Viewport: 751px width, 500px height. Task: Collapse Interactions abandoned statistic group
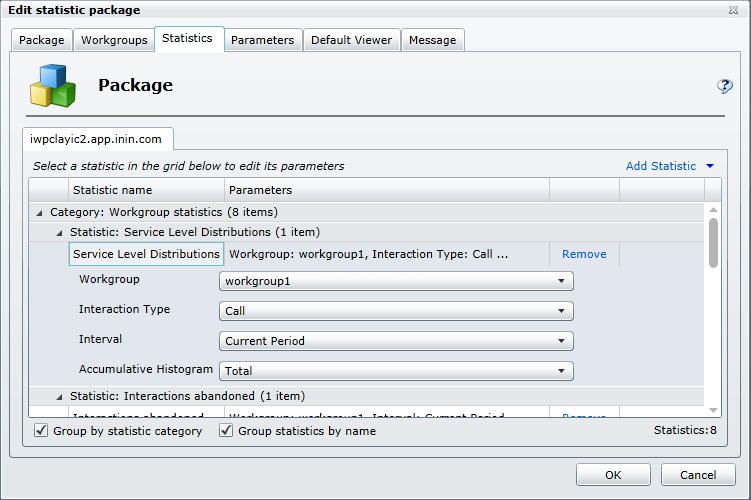[59, 396]
